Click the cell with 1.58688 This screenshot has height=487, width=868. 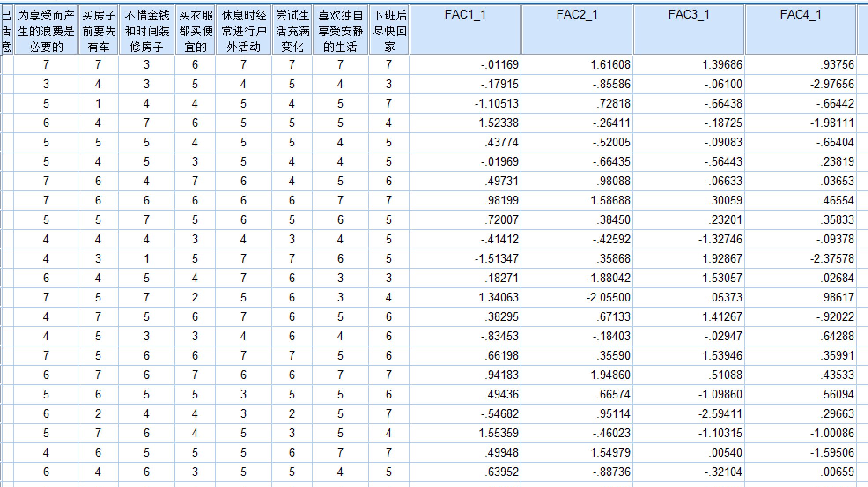pyautogui.click(x=577, y=201)
